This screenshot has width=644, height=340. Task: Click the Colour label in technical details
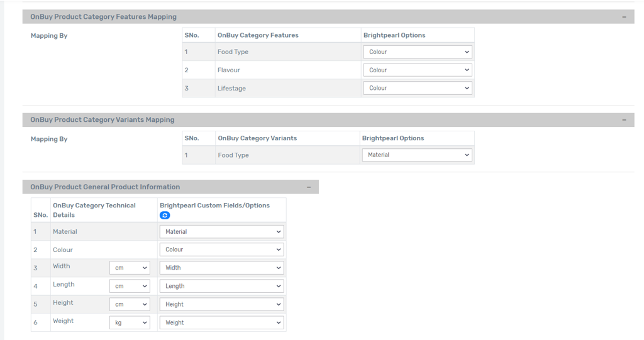click(x=63, y=250)
